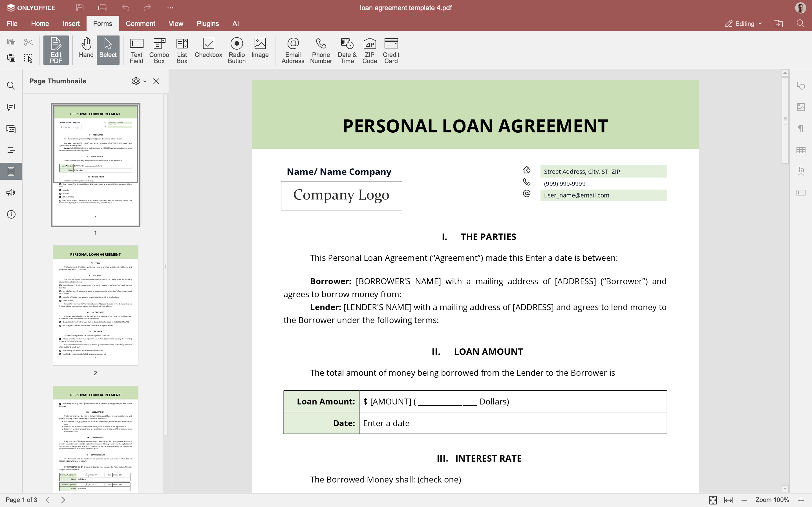812x507 pixels.
Task: Add a Radio Button field
Action: pos(237,50)
